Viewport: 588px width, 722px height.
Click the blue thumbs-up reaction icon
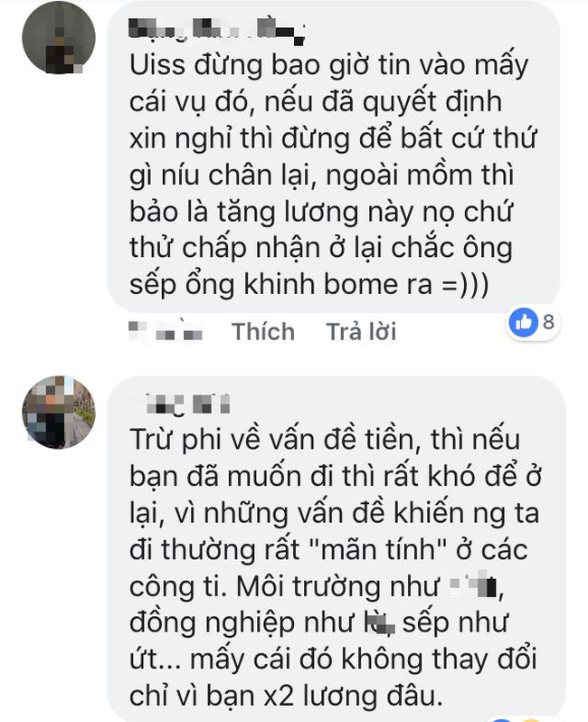point(523,322)
